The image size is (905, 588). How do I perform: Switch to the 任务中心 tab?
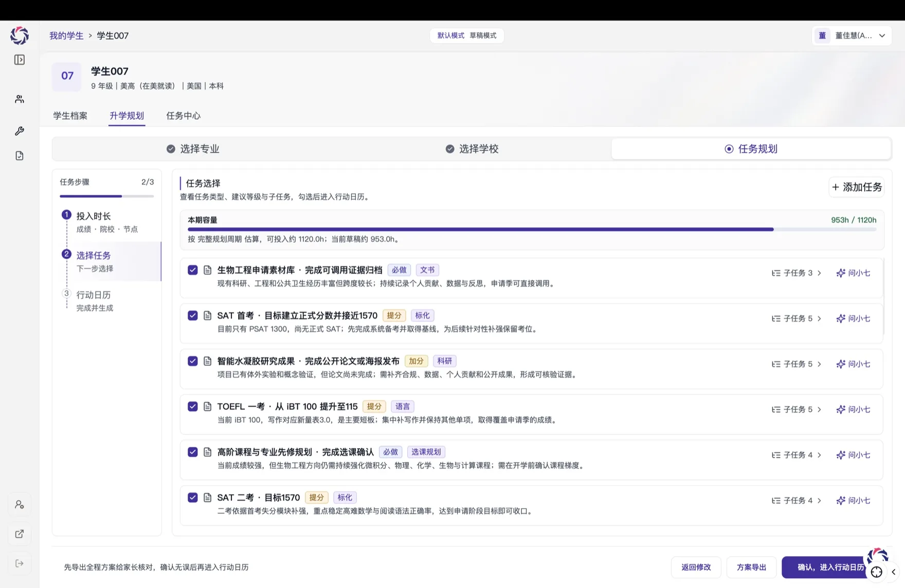[184, 116]
